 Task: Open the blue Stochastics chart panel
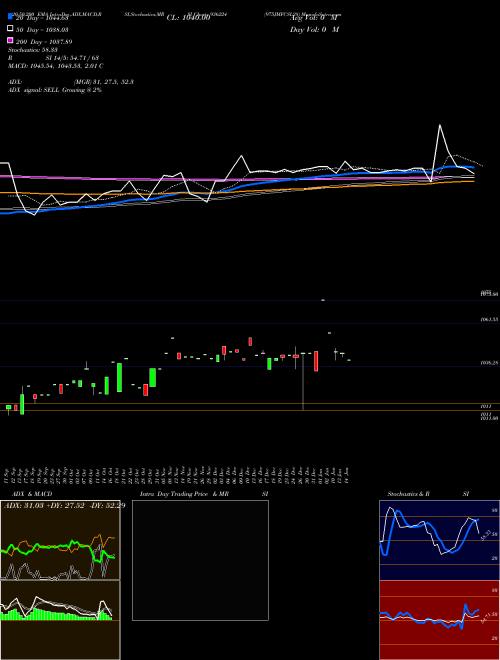click(x=439, y=540)
